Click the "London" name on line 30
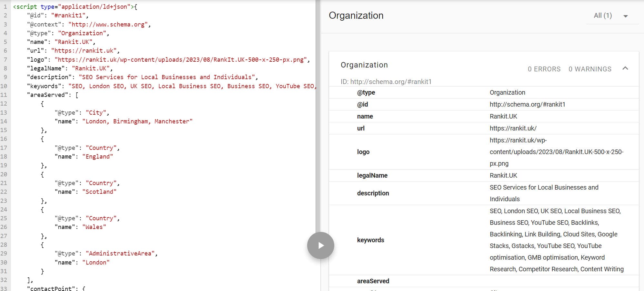The image size is (644, 291). click(x=96, y=262)
